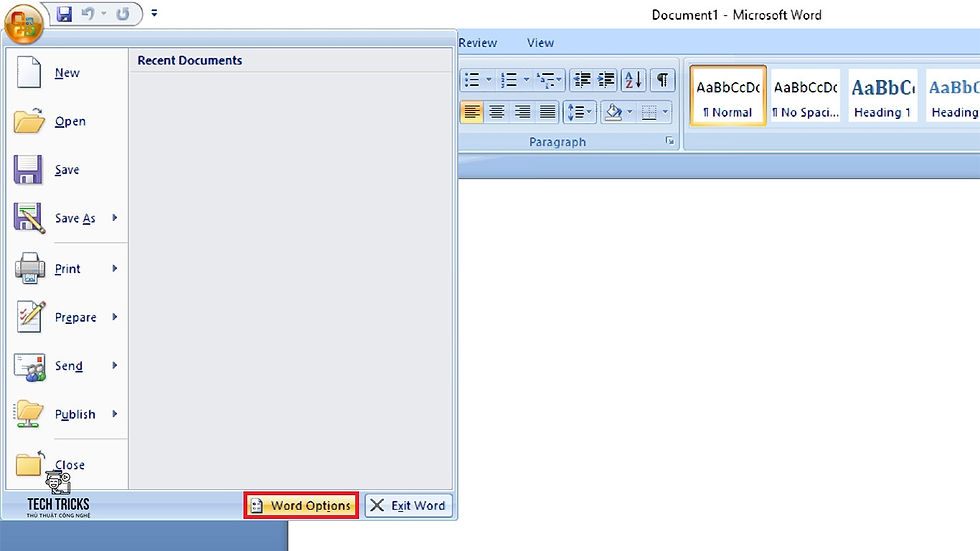Image resolution: width=980 pixels, height=551 pixels.
Task: Open the Borders dropdown arrow
Action: tap(665, 112)
